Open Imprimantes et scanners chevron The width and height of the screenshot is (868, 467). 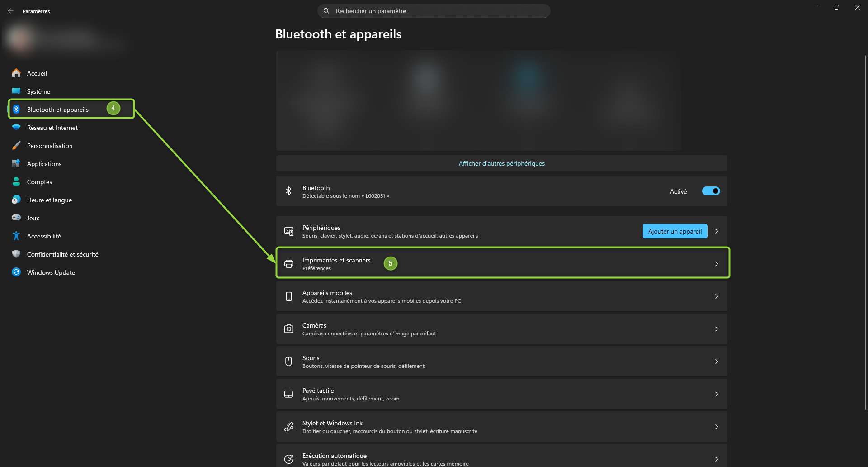(717, 264)
